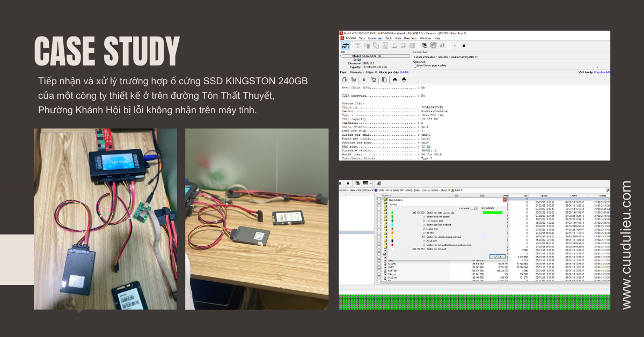644x337 pixels.
Task: Check the $Secure row checkbox
Action: click(x=379, y=274)
